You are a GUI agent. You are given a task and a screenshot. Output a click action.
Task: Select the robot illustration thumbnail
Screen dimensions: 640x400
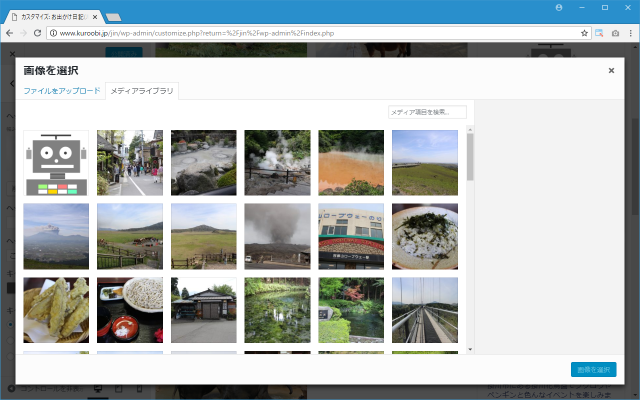[56, 163]
